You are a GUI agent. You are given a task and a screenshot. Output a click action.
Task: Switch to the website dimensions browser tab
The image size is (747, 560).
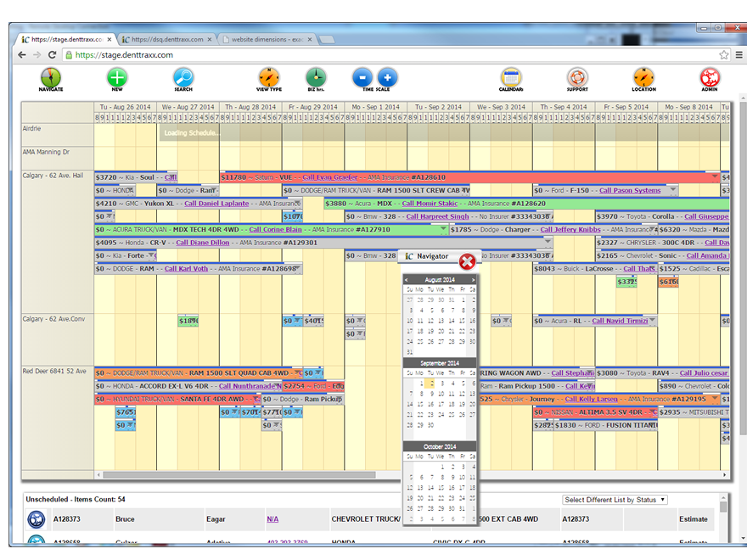[265, 39]
